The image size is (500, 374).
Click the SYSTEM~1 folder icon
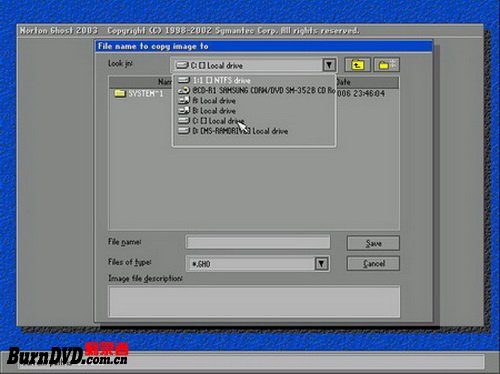(x=120, y=93)
